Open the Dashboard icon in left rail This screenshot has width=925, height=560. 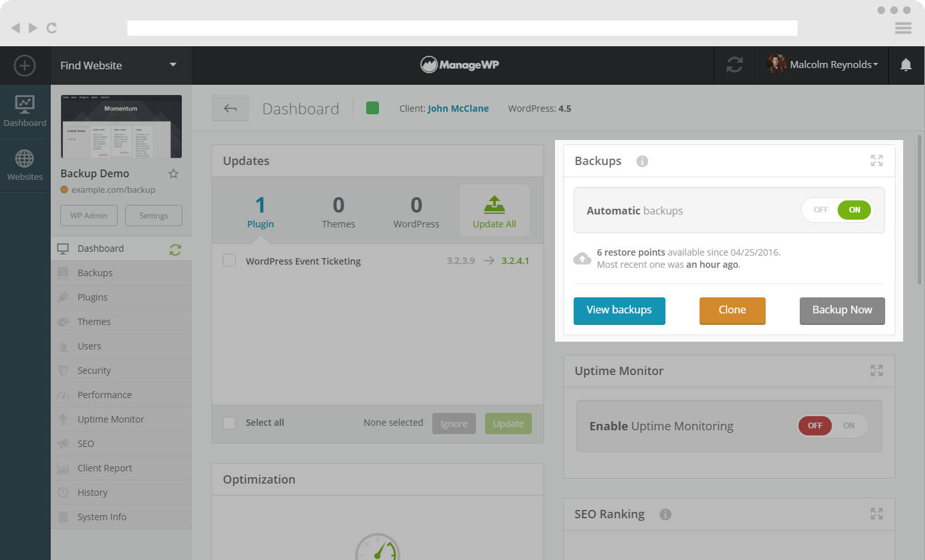pos(25,111)
